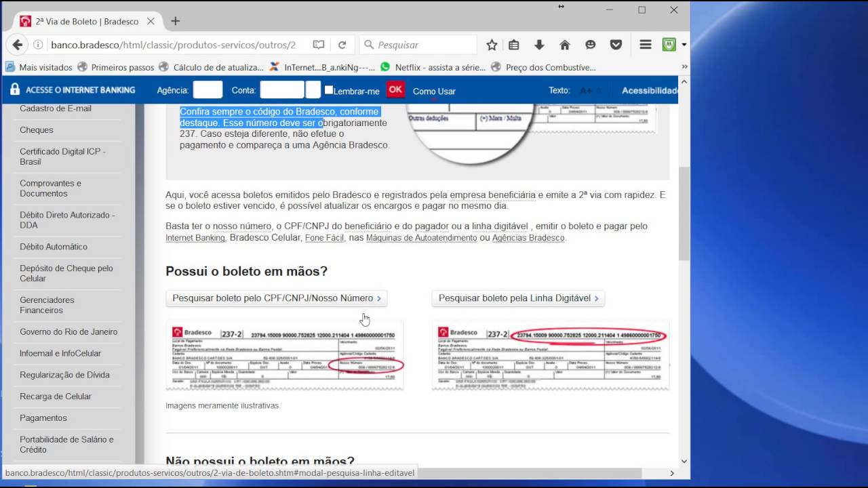The height and width of the screenshot is (488, 868).
Task: Click the horizontal scrollbar right arrow
Action: (x=672, y=473)
